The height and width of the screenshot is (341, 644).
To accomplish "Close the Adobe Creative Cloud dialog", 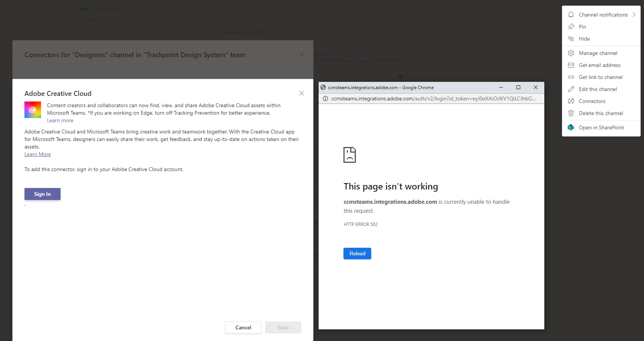I will 302,93.
